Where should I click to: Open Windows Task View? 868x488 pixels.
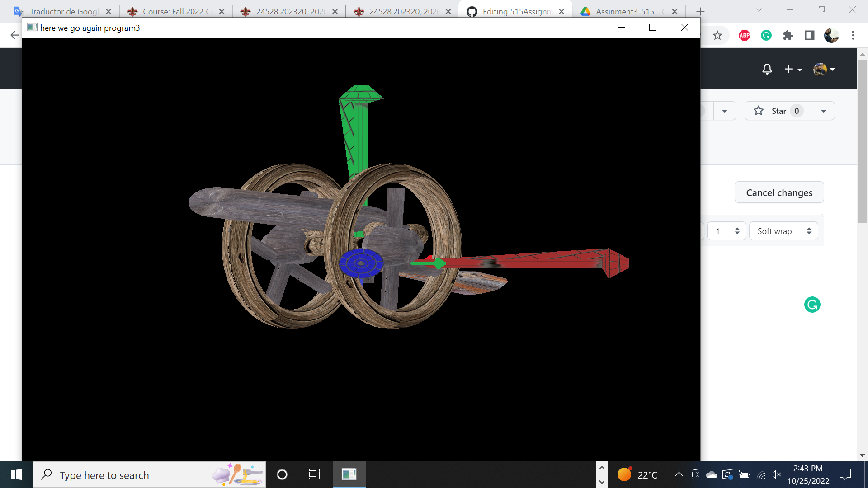pos(315,475)
